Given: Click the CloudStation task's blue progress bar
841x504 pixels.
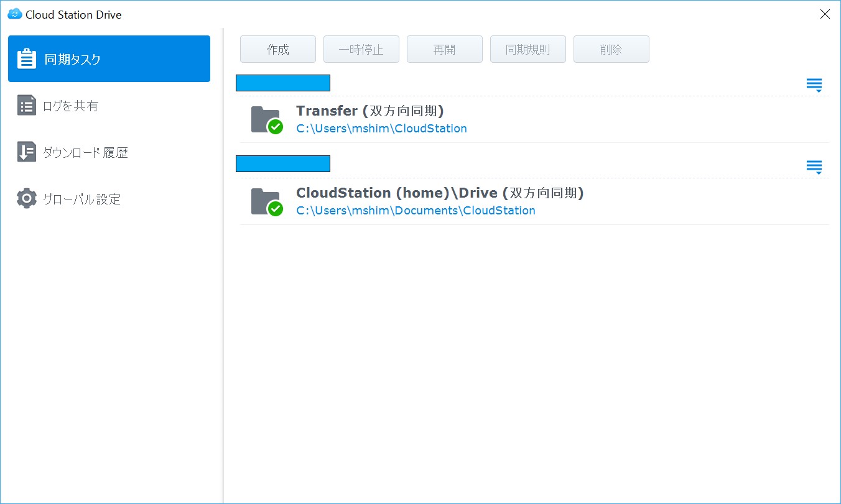Looking at the screenshot, I should [x=282, y=163].
